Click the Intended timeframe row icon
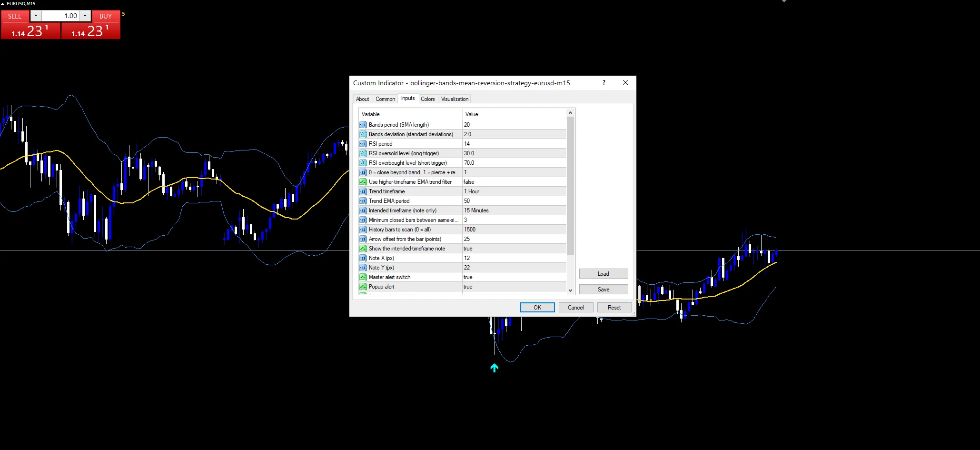This screenshot has width=980, height=450. [363, 210]
